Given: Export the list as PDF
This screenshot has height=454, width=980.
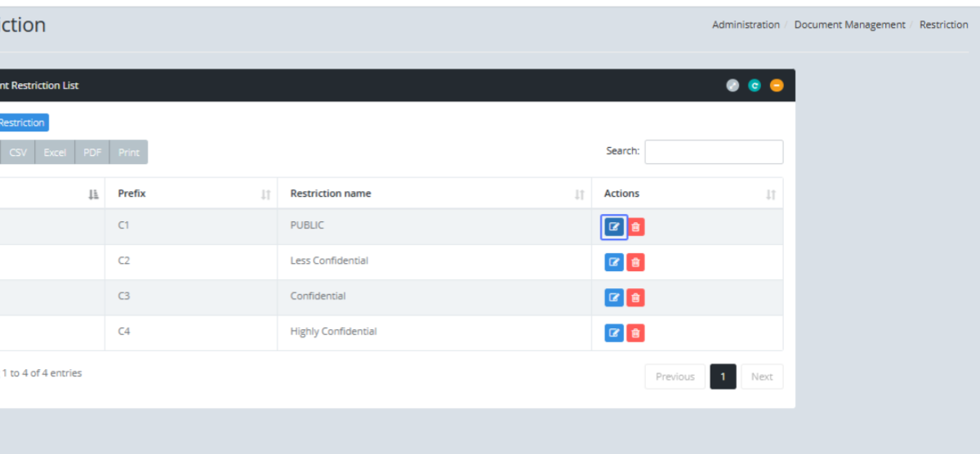Looking at the screenshot, I should (92, 153).
